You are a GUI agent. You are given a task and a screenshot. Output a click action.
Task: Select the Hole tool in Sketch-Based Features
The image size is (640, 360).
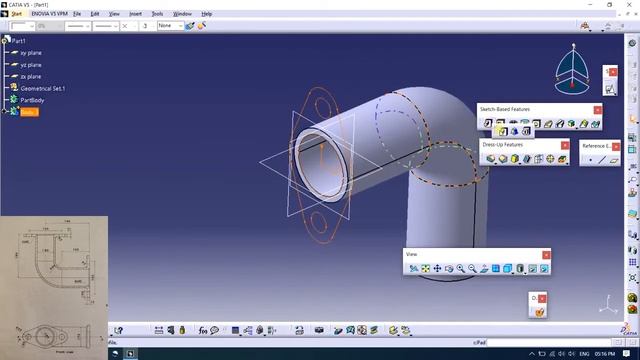tap(536, 123)
